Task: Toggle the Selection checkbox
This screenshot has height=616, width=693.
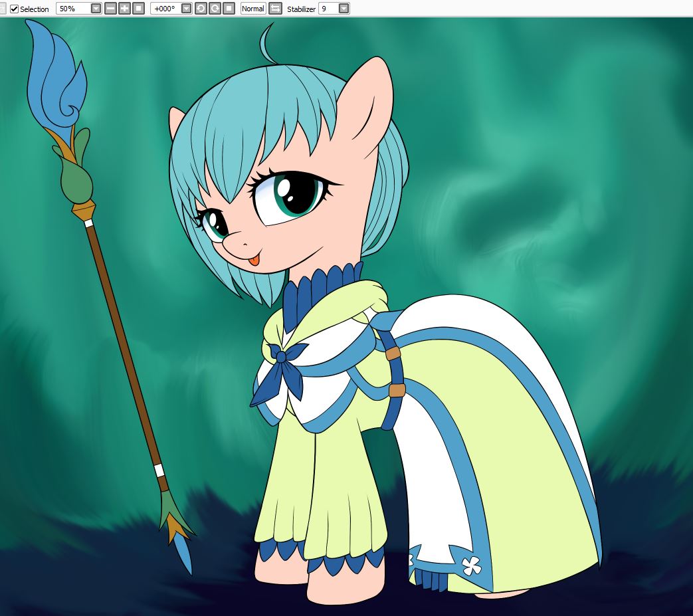Action: tap(14, 9)
